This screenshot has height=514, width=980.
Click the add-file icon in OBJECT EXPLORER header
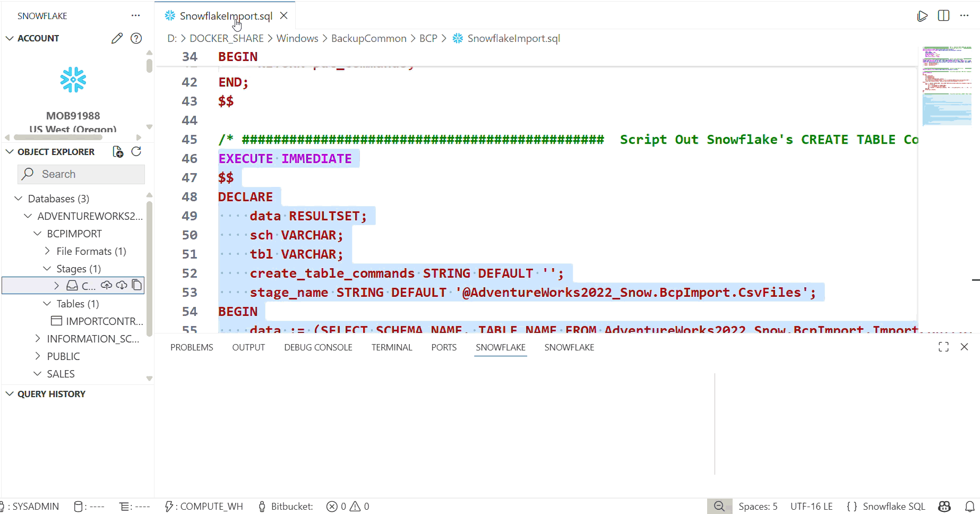118,152
